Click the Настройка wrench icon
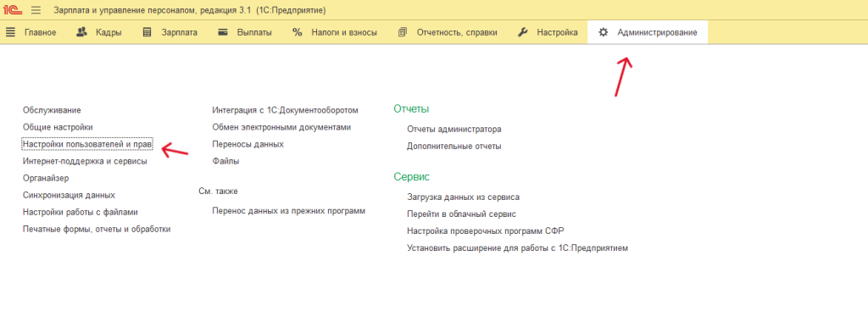 [x=522, y=32]
